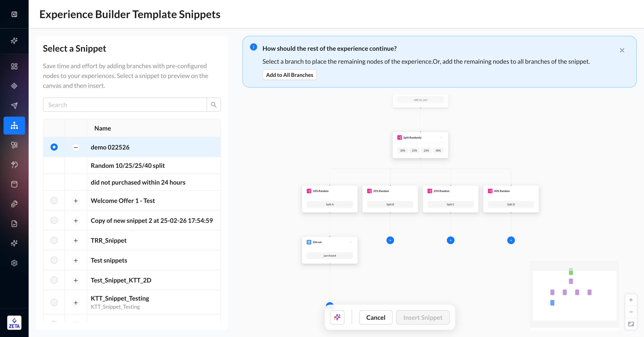The width and height of the screenshot is (644, 337).
Task: Click the Add to All Branches button
Action: click(x=289, y=75)
